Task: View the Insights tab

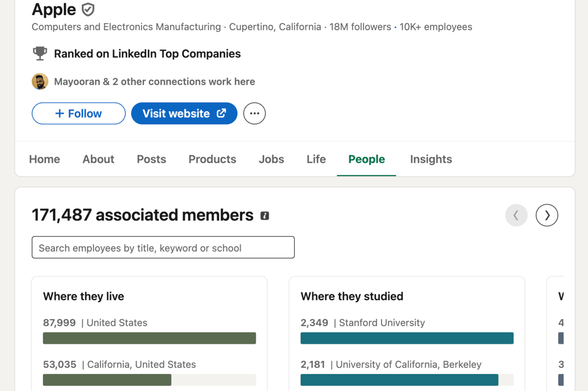Action: click(431, 159)
